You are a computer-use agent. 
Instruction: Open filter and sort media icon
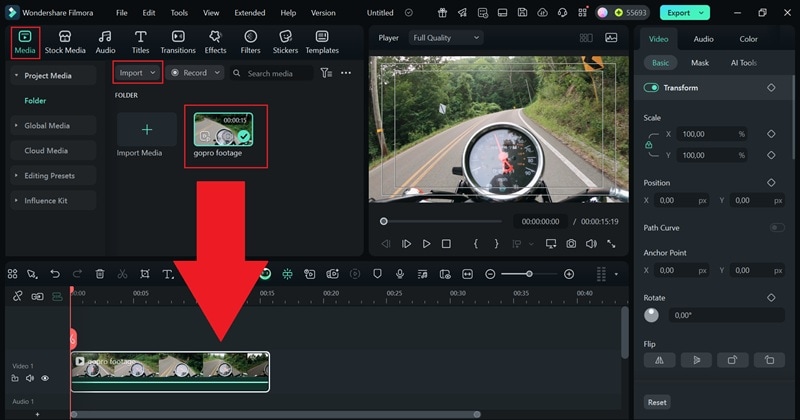tap(326, 73)
